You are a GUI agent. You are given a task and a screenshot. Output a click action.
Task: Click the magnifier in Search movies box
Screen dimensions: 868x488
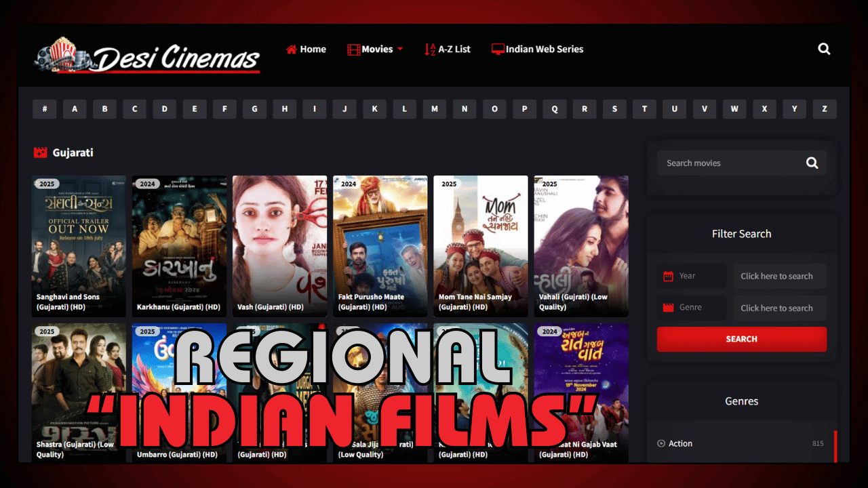[812, 163]
